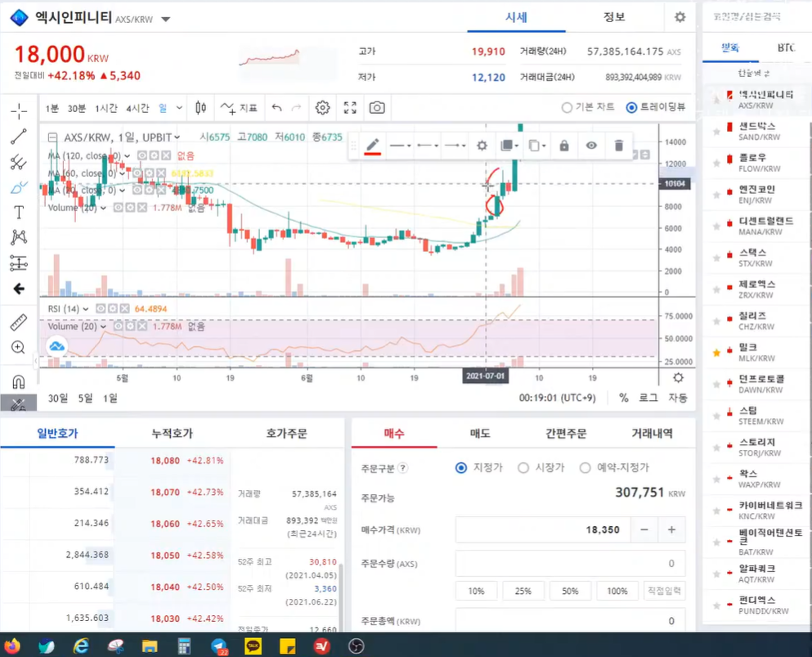Switch to the 정보 tab

point(614,17)
